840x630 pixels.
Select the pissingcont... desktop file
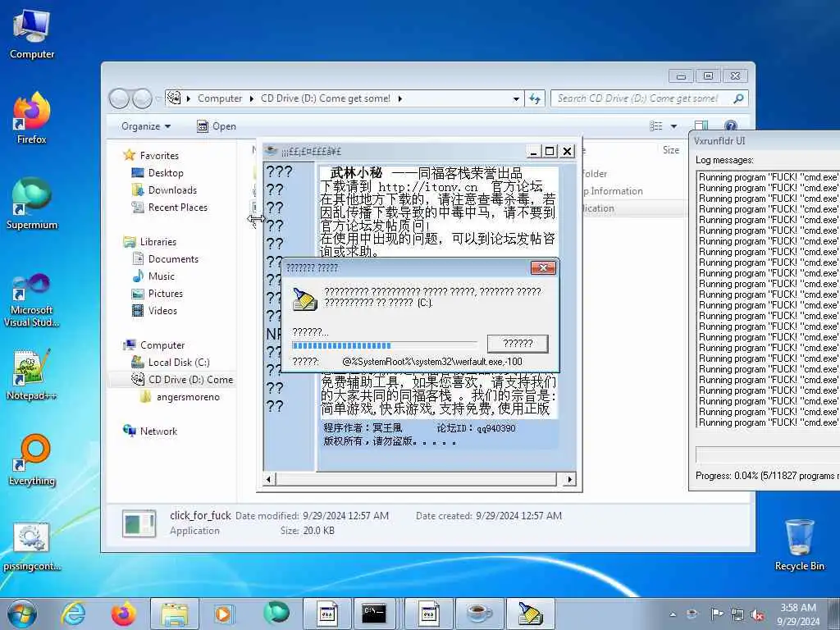click(x=32, y=546)
